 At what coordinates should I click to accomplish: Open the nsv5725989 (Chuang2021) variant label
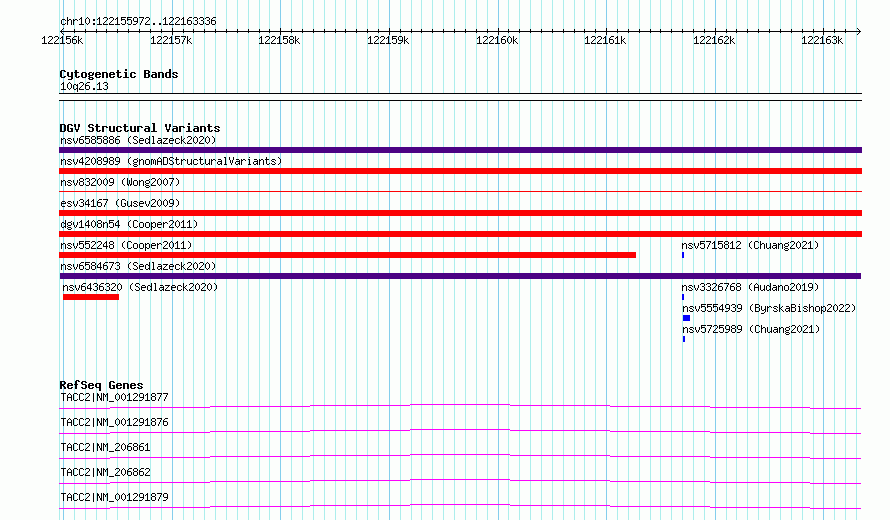752,329
